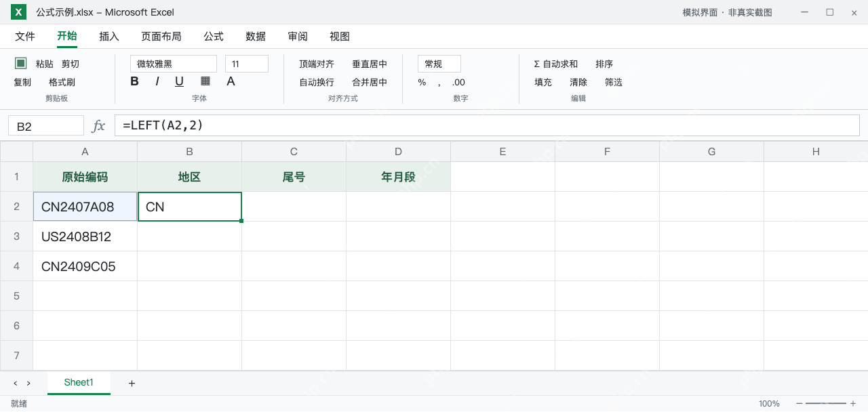Apply bold with the B icon
The width and height of the screenshot is (868, 412).
coord(134,81)
